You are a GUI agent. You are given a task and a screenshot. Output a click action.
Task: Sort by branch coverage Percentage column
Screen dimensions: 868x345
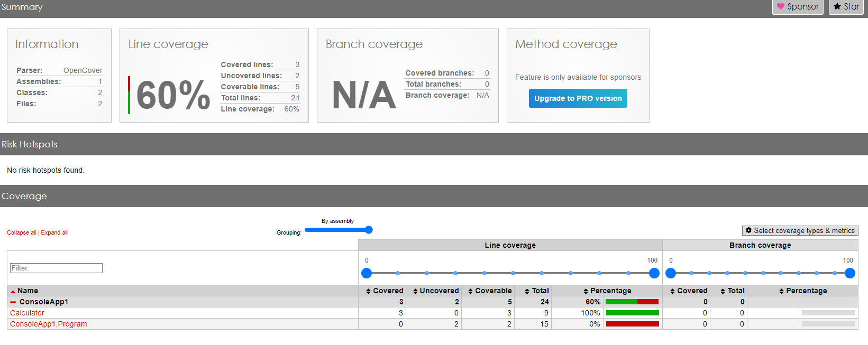tap(802, 291)
